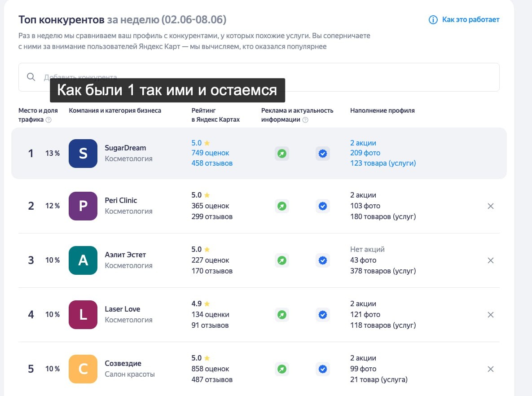Open SugarDream's '749 оценок' link
Screen dimensions: 532x396
[211, 153]
